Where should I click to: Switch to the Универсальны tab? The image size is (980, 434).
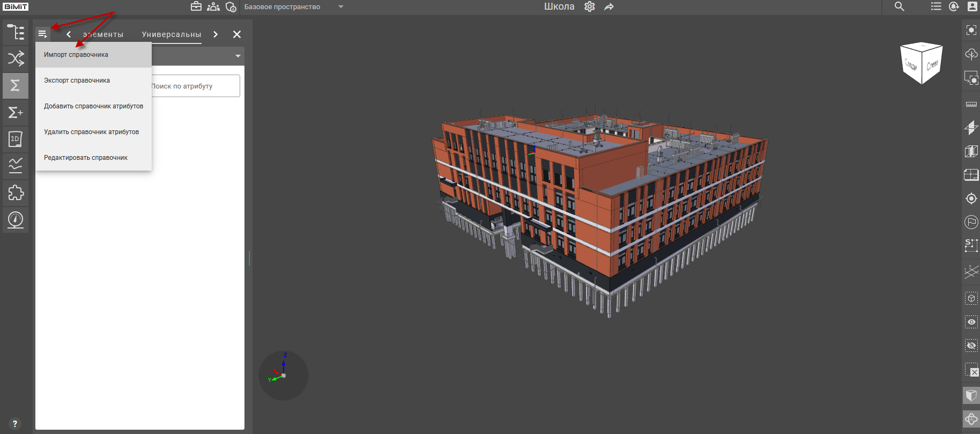(172, 34)
